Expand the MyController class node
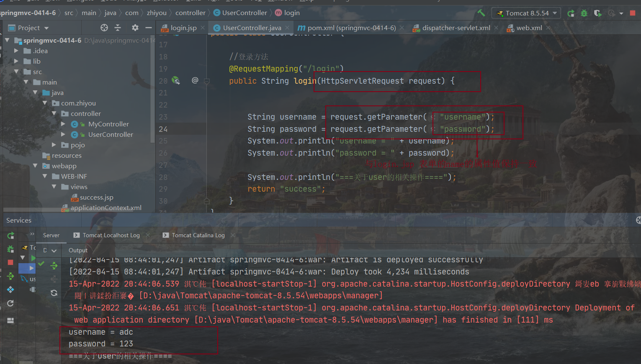 click(x=63, y=124)
